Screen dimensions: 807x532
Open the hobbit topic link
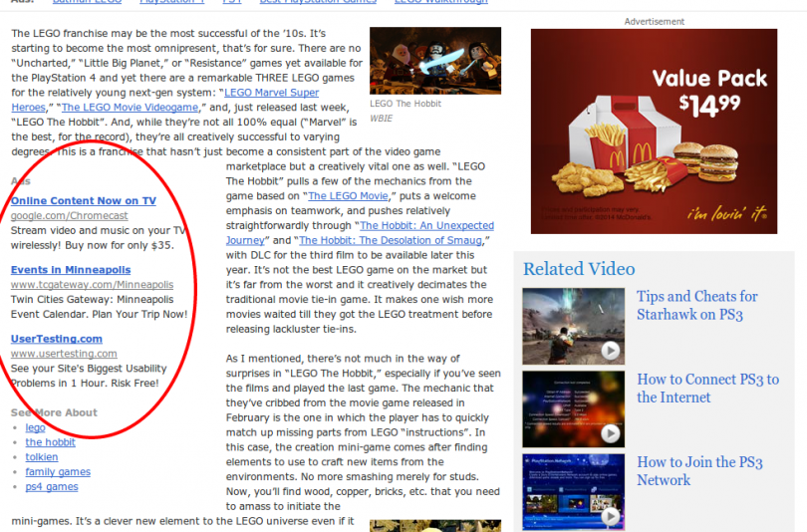click(51, 442)
